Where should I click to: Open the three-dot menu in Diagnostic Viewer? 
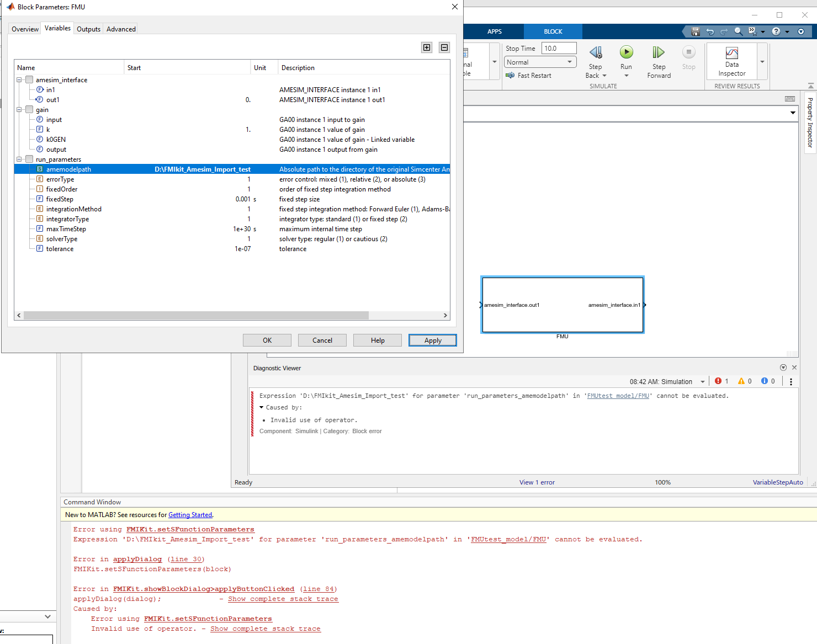[791, 381]
